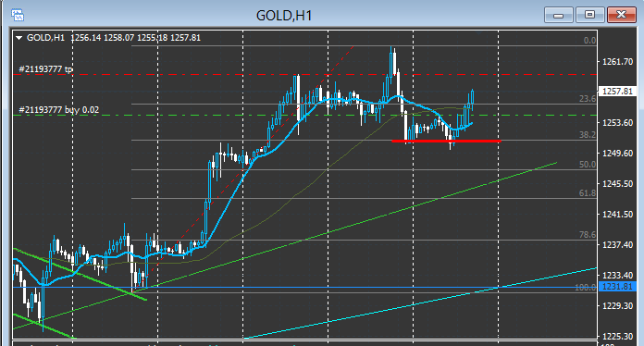Click the current price tag 1257.81
Viewport: 644px width, 346px height.
[618, 91]
